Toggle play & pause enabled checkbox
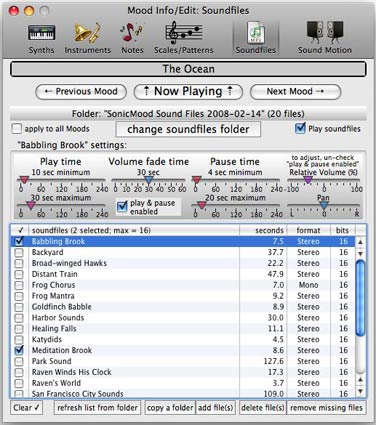Image resolution: width=376 pixels, height=425 pixels. point(122,207)
